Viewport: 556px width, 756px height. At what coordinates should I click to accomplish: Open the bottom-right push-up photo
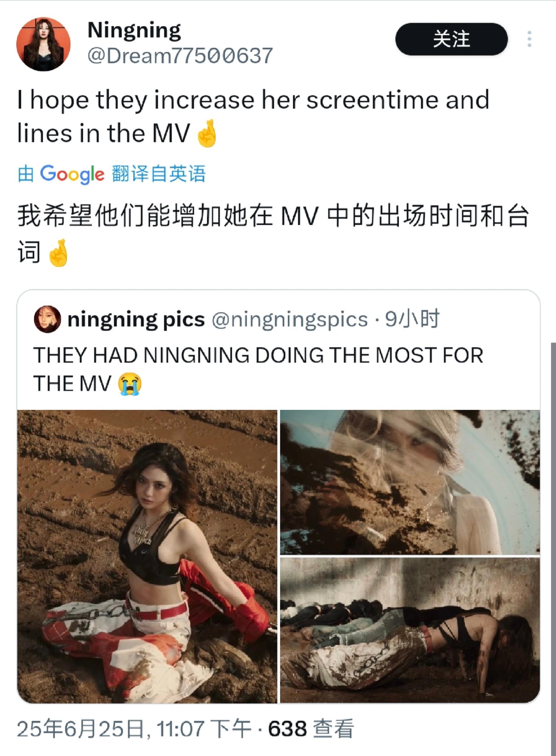click(410, 630)
